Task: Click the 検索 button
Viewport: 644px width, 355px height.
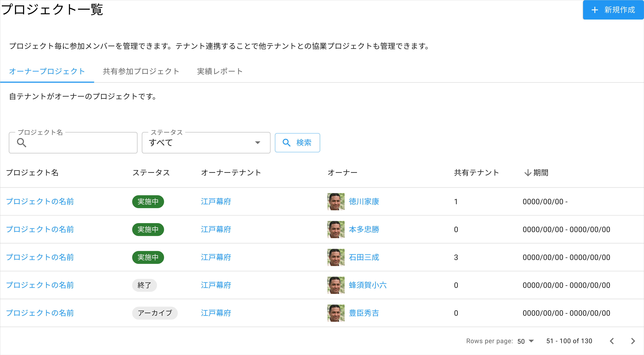Action: (x=297, y=143)
